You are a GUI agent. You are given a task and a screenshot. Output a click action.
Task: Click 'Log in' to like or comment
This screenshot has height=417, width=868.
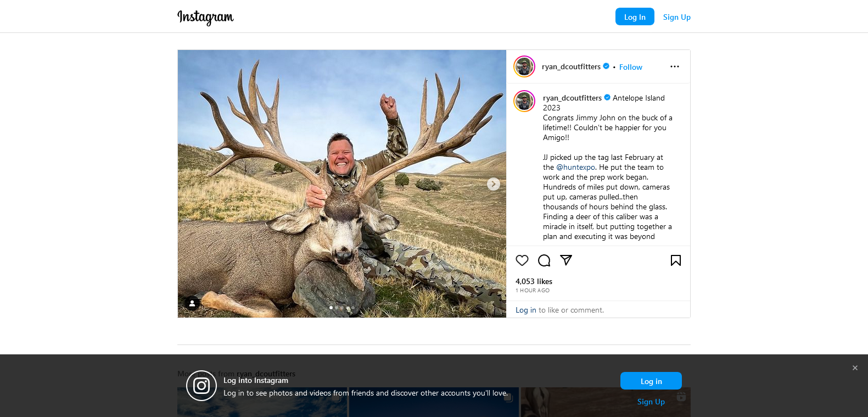pos(525,310)
